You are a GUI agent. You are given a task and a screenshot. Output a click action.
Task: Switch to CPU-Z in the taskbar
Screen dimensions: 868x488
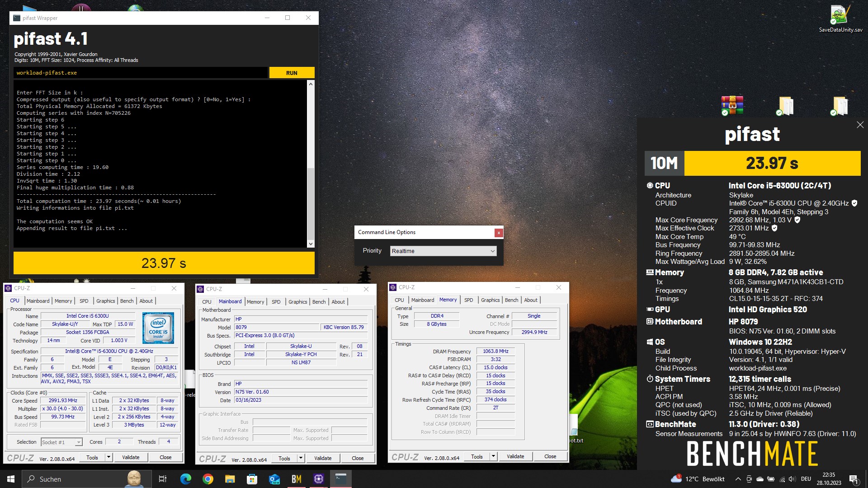tap(319, 479)
